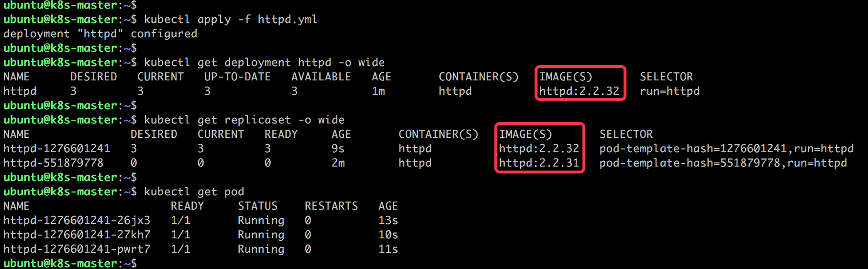868x269 pixels.
Task: Click the pod-template-hash=551879778 selector text
Action: pyautogui.click(x=690, y=163)
